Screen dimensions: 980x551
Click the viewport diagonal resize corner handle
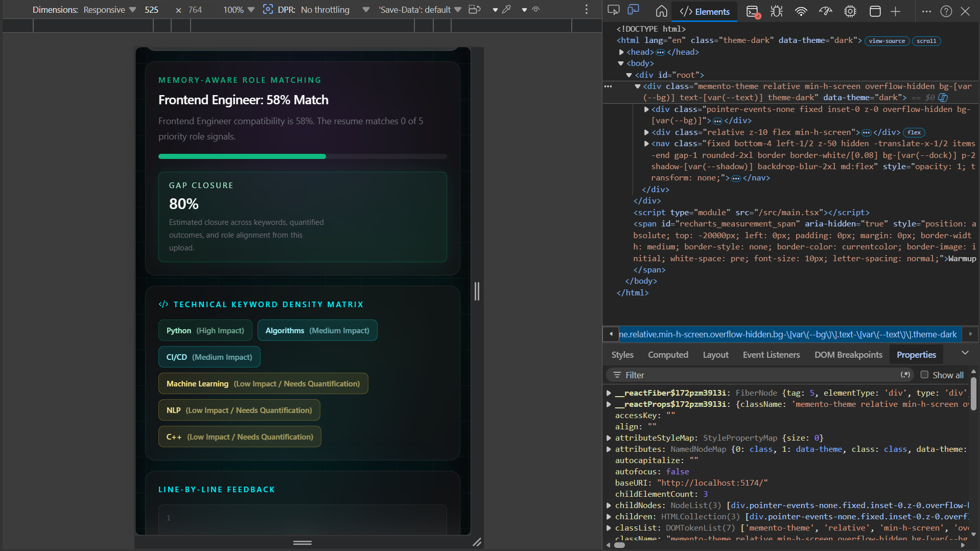point(477,542)
